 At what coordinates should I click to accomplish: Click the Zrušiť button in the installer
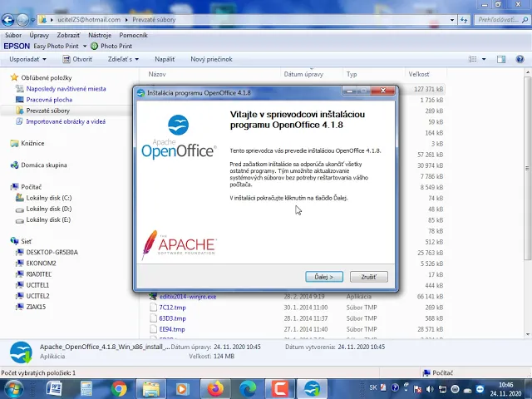tap(368, 277)
